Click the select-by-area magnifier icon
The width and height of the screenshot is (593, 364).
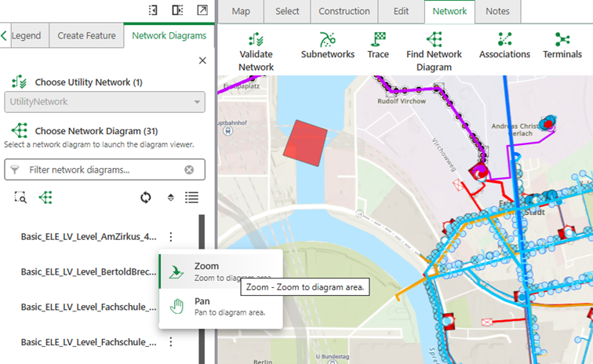[20, 198]
